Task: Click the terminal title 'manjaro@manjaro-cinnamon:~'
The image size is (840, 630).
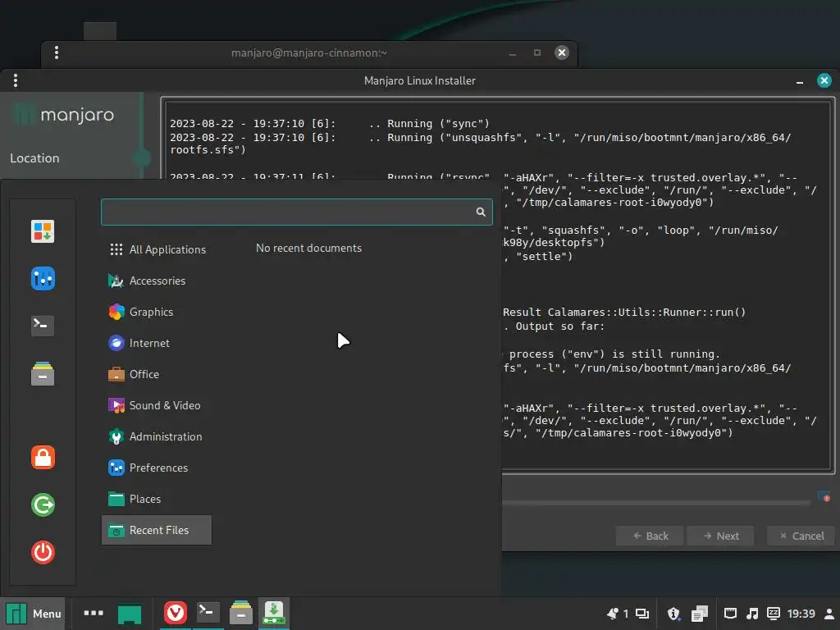Action: point(309,52)
